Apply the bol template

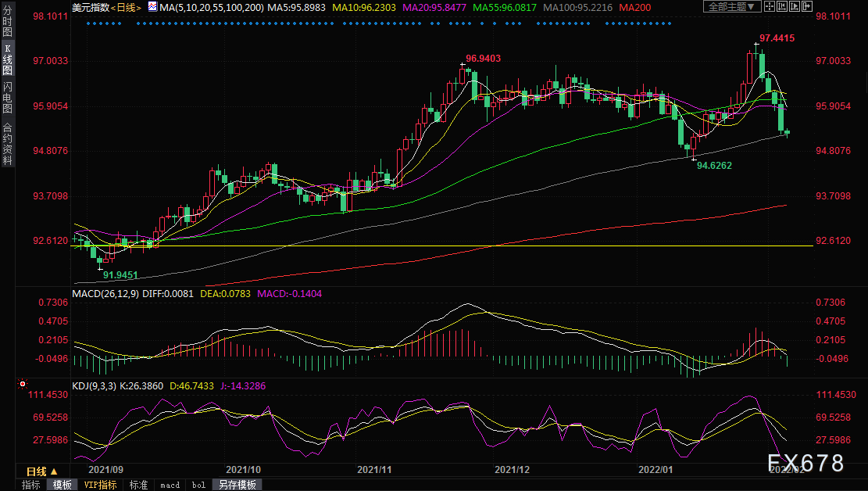point(198,485)
